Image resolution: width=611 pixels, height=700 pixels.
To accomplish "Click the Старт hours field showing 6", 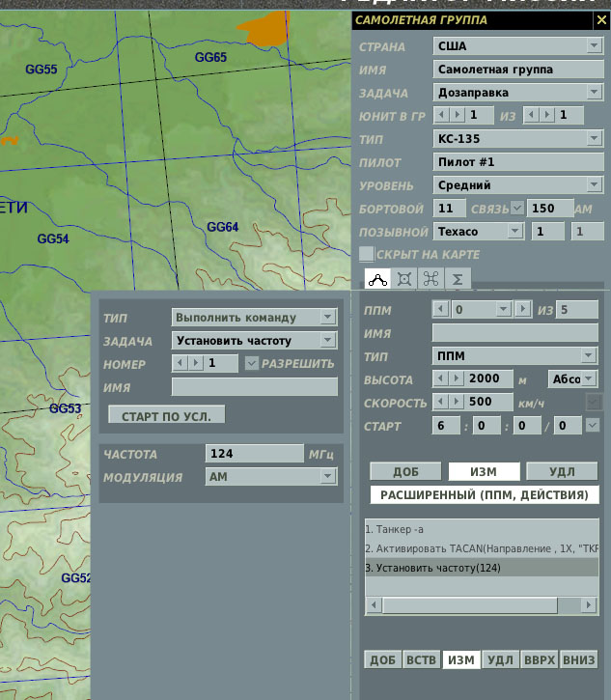I will 446,425.
